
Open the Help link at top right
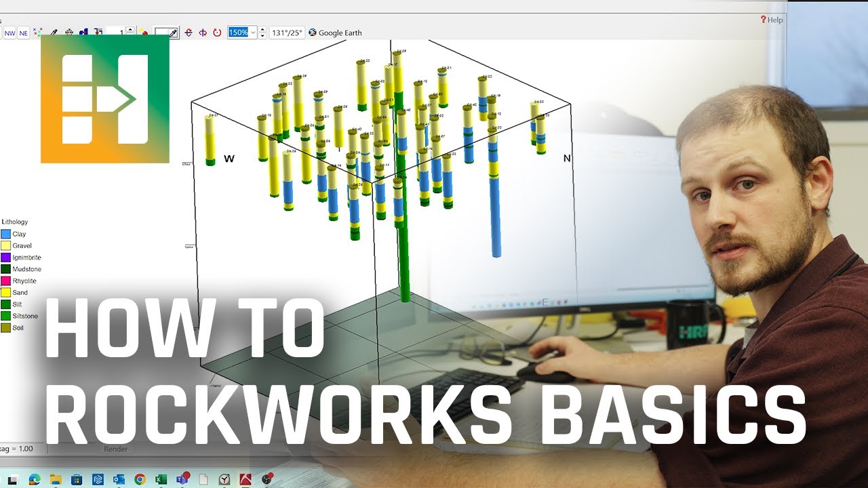771,20
